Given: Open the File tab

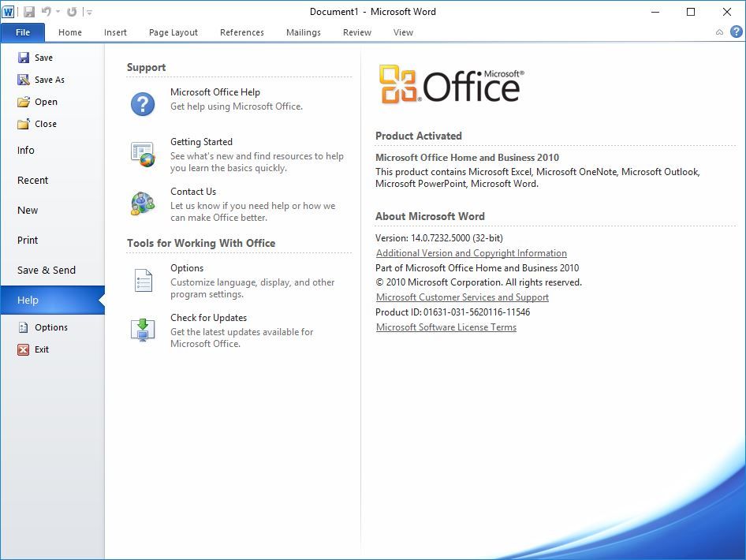Looking at the screenshot, I should point(23,32).
